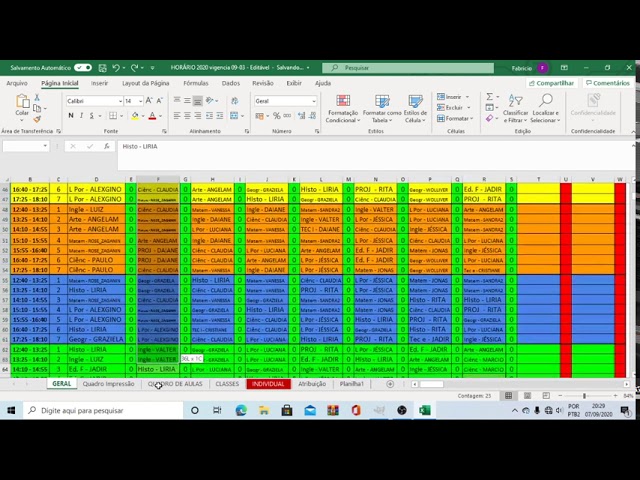
Task: Apply yellow fill color bucket
Action: point(135,116)
